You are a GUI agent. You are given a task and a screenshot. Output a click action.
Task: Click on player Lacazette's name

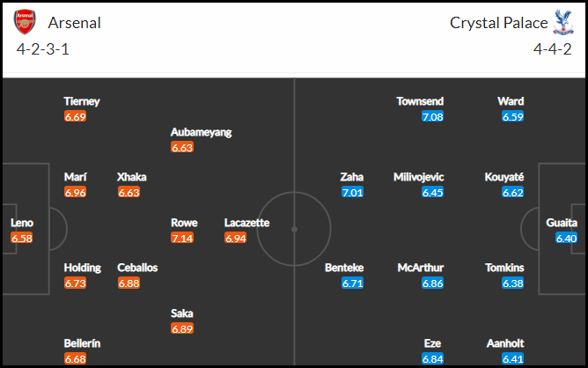pos(246,223)
